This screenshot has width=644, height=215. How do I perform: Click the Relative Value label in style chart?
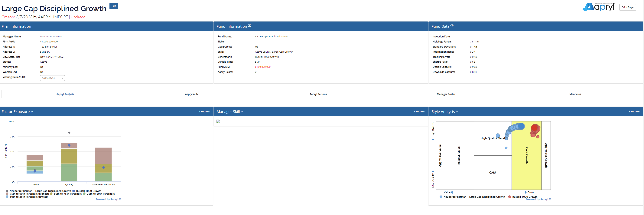(459, 155)
